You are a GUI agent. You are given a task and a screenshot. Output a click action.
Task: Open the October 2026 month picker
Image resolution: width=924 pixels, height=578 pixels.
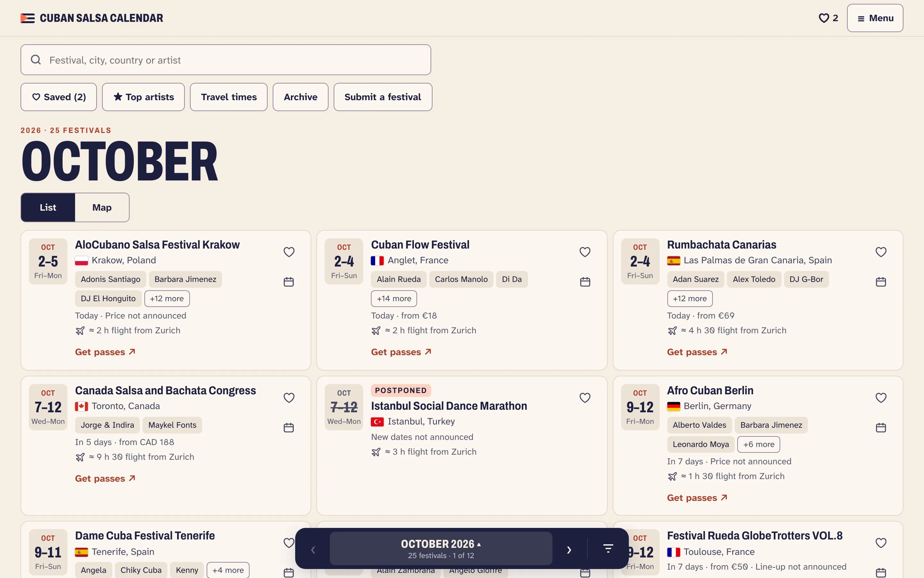(x=441, y=548)
